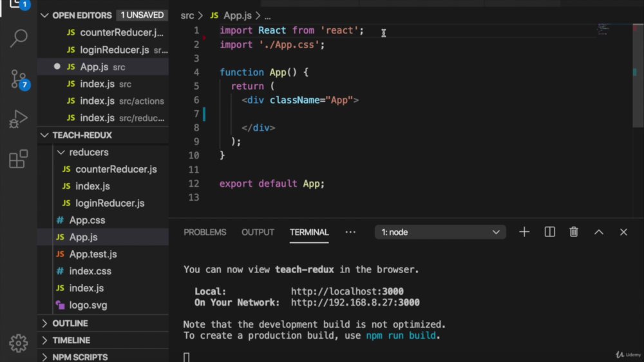Expand the OUTLINE section
Screen dimensions: 644x362
(x=103, y=323)
